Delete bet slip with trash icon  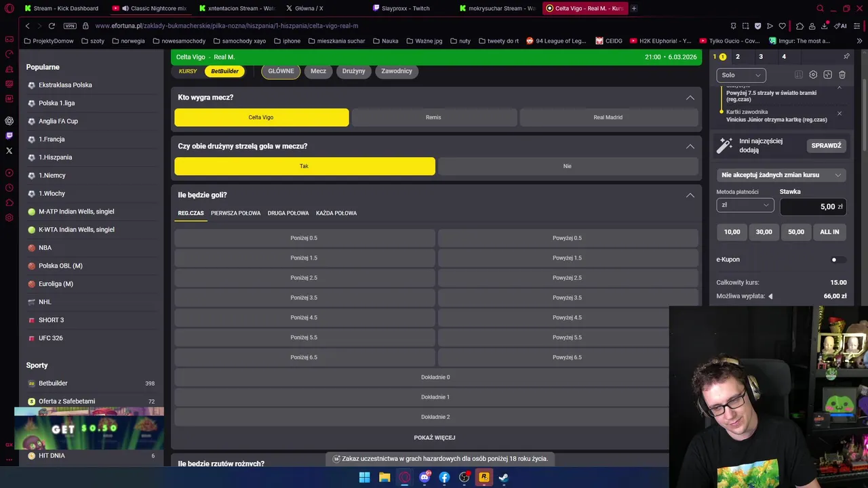pos(842,75)
